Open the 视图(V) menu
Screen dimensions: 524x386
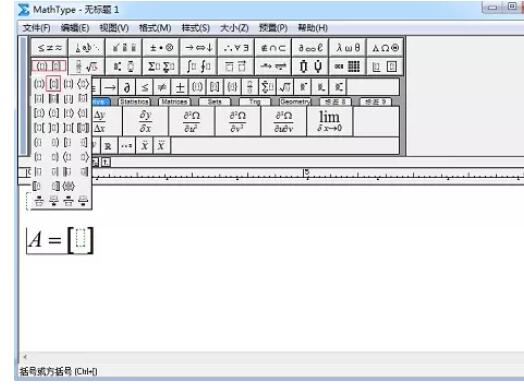[x=114, y=28]
